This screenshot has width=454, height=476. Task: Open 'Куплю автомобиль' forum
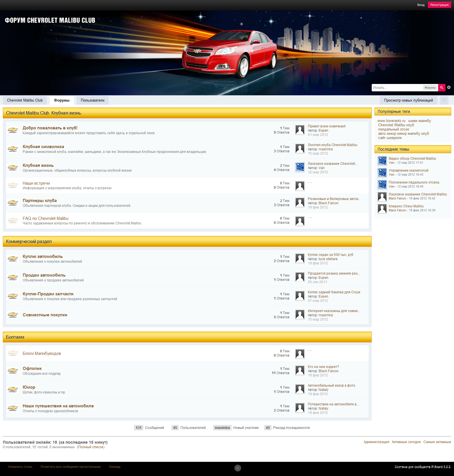click(x=43, y=256)
